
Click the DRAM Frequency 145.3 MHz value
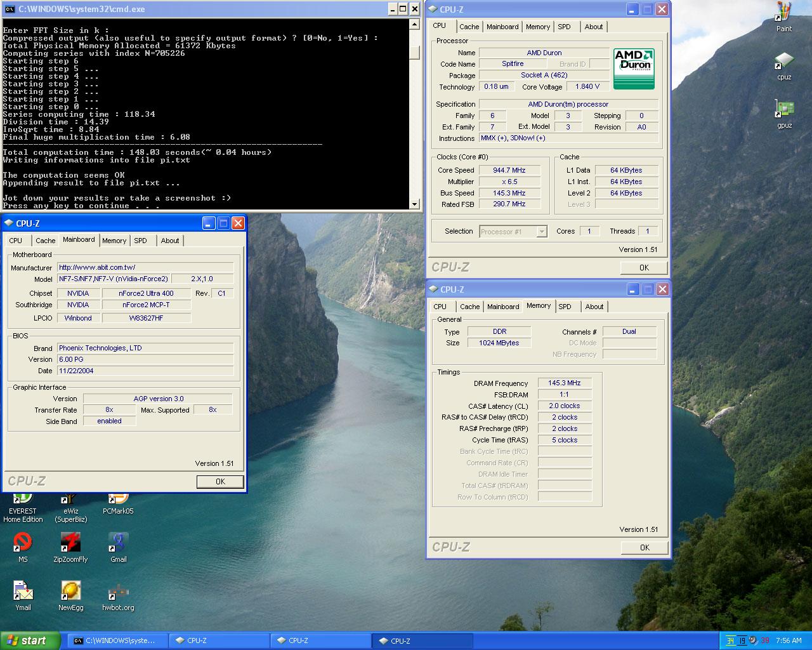[565, 383]
